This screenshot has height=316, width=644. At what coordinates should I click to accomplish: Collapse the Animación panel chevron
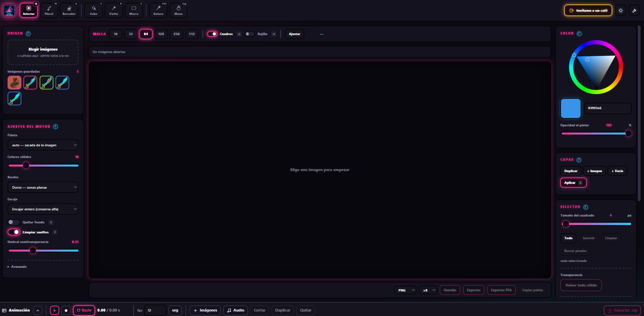click(38, 310)
